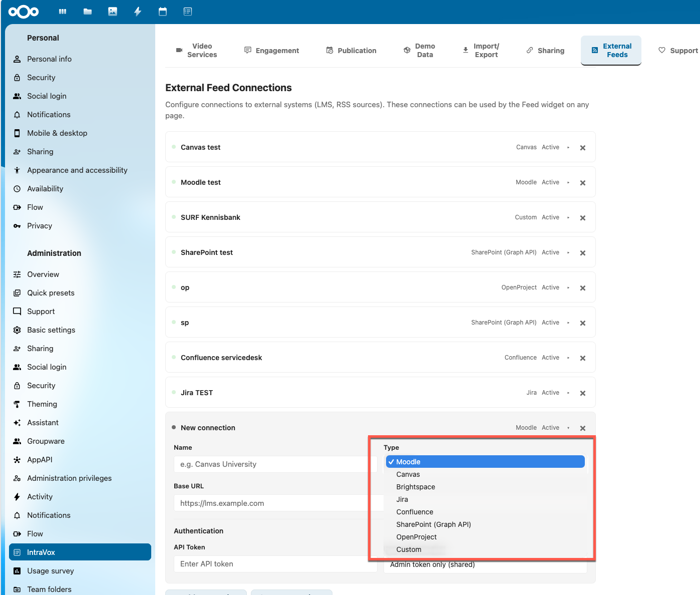Switch to the Video Services tab

tap(196, 50)
